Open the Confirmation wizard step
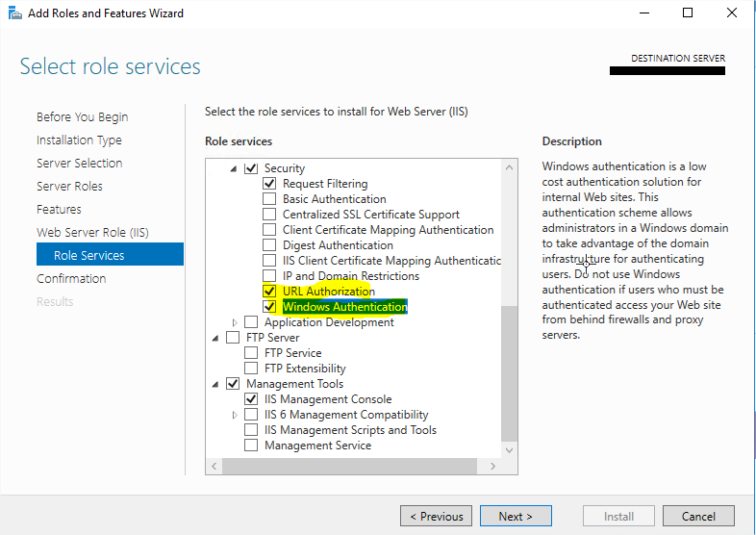 (71, 278)
